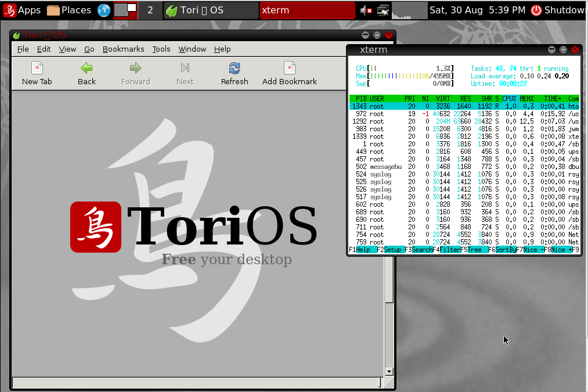
Task: Click the muted volume tray icon
Action: (x=366, y=10)
